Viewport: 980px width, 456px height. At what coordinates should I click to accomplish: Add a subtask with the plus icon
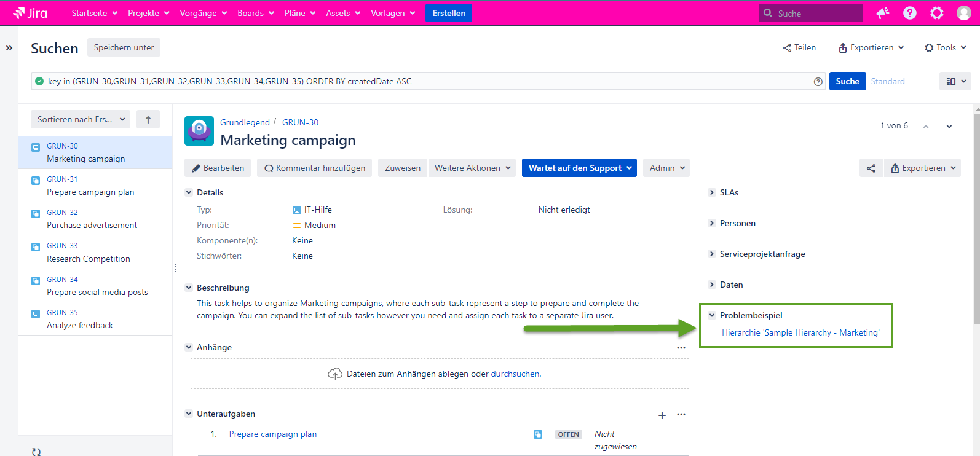[x=662, y=415]
